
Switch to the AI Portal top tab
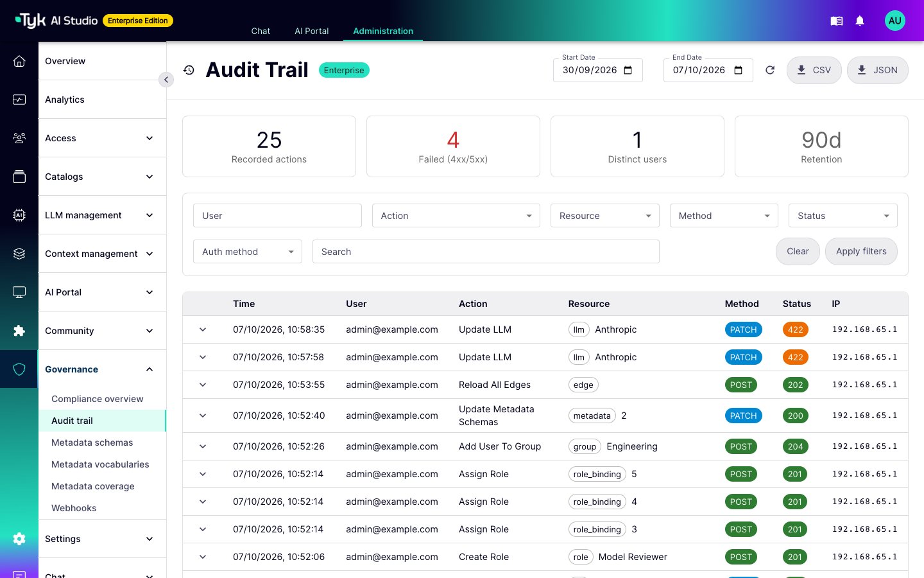click(312, 31)
